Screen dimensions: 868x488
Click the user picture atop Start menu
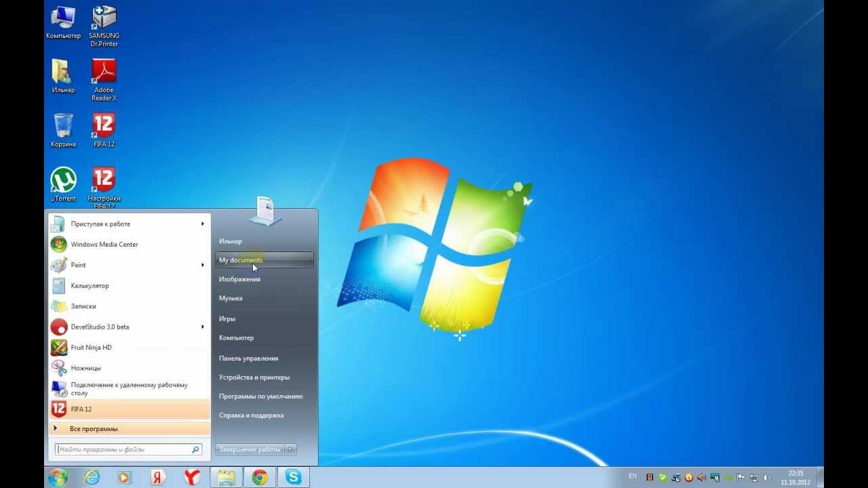(x=266, y=210)
